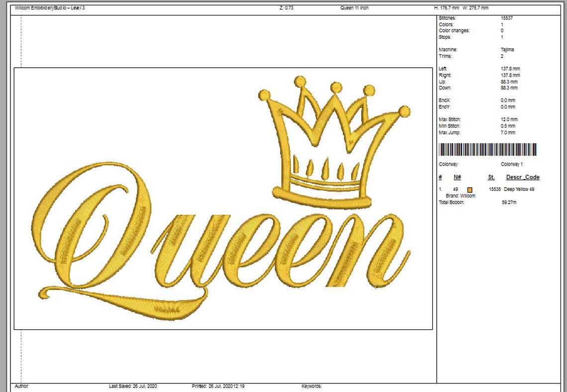Image resolution: width=567 pixels, height=392 pixels.
Task: Click the H: 176.7 mm dimension readout
Action: [448, 7]
